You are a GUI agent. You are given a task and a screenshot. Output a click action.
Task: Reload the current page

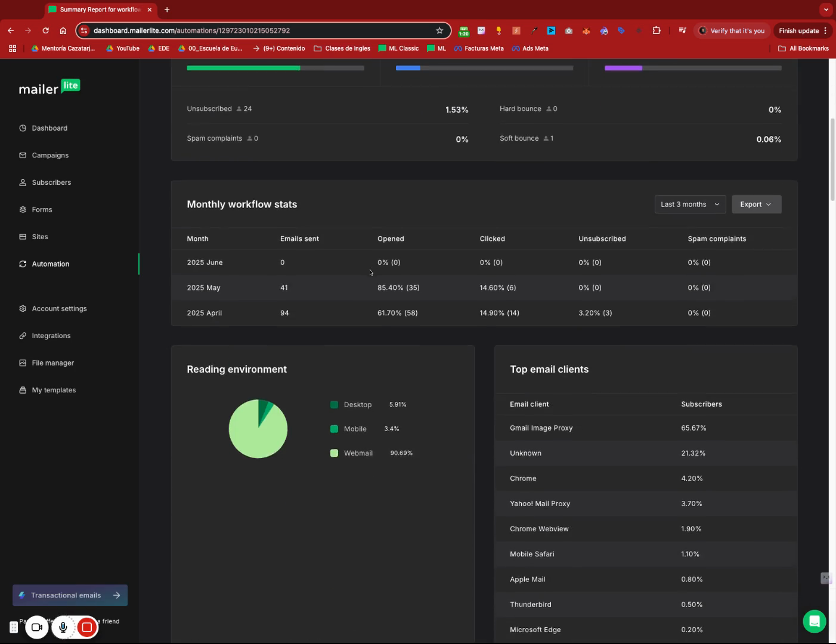(45, 30)
